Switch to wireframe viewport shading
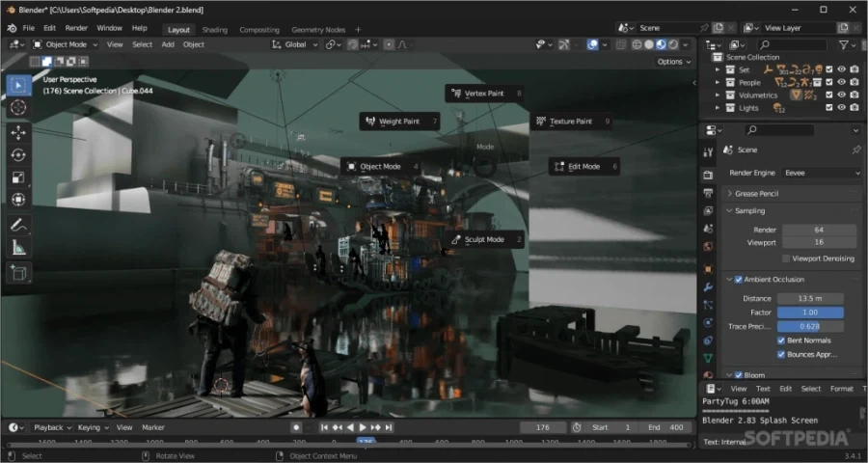 (x=637, y=45)
